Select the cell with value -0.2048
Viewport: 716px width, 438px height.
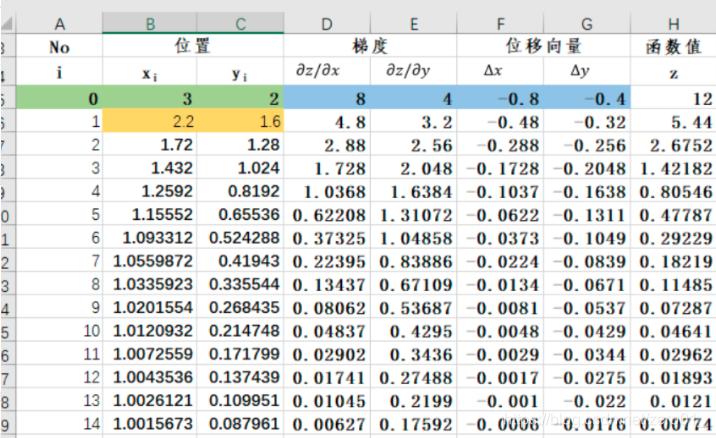587,168
